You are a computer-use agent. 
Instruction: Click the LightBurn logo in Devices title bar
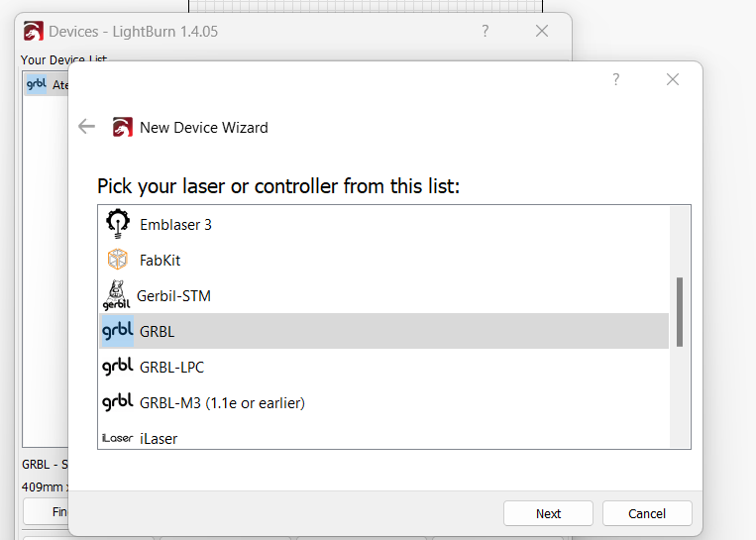34,32
